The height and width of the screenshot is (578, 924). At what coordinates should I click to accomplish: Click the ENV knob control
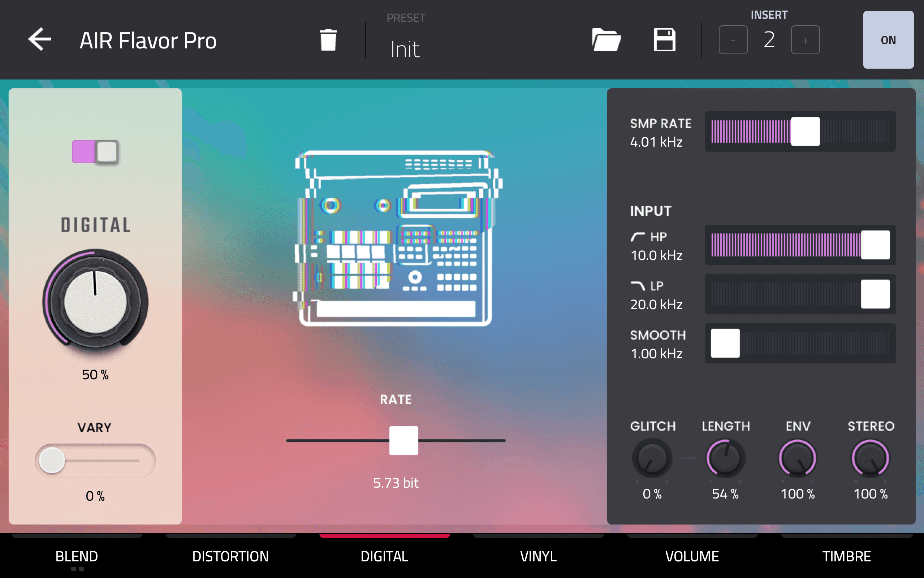pos(798,458)
